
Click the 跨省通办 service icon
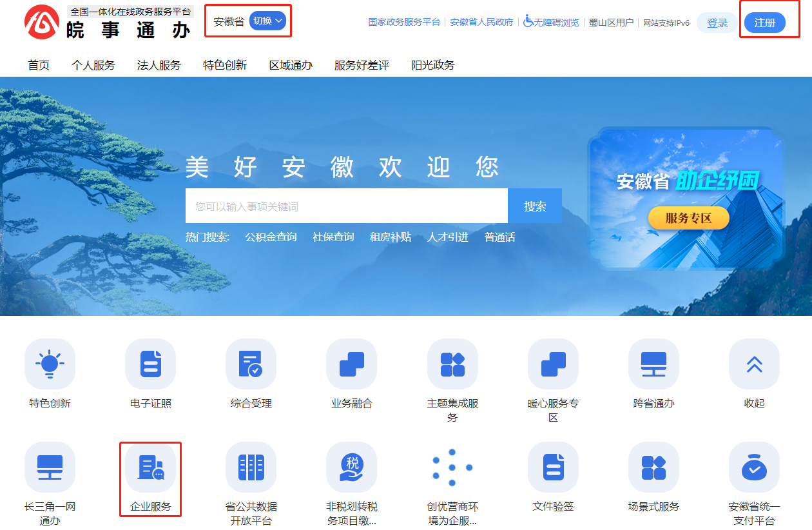tap(653, 363)
